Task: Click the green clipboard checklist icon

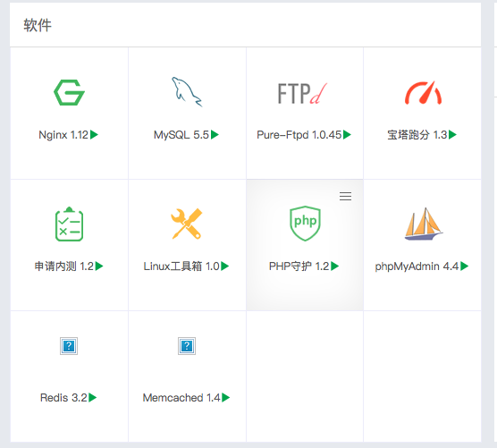Action: pos(69,224)
